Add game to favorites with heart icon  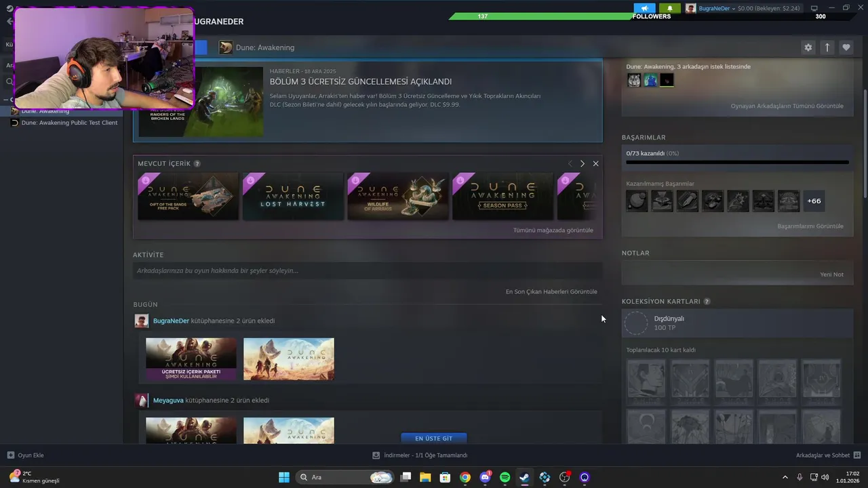pyautogui.click(x=846, y=47)
